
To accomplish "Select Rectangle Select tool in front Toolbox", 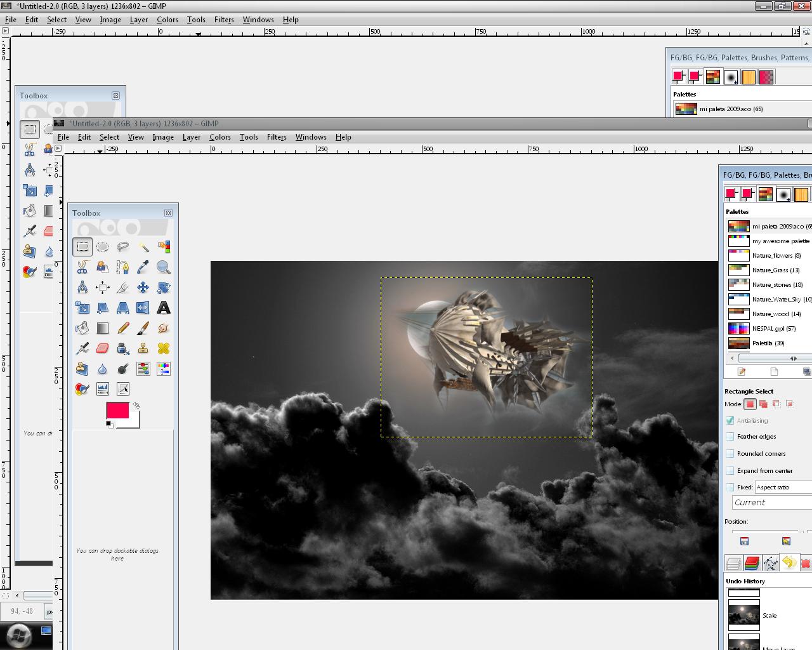I will 82,247.
